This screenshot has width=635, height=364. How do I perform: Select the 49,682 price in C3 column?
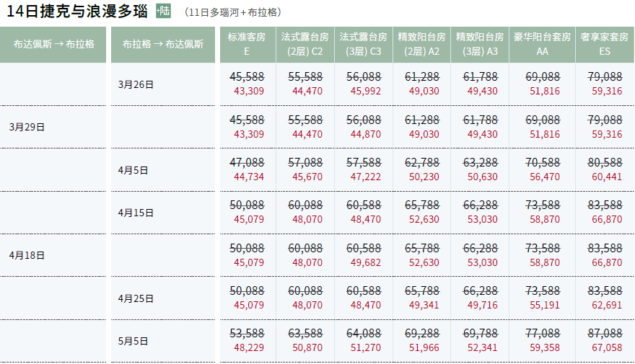tap(365, 262)
